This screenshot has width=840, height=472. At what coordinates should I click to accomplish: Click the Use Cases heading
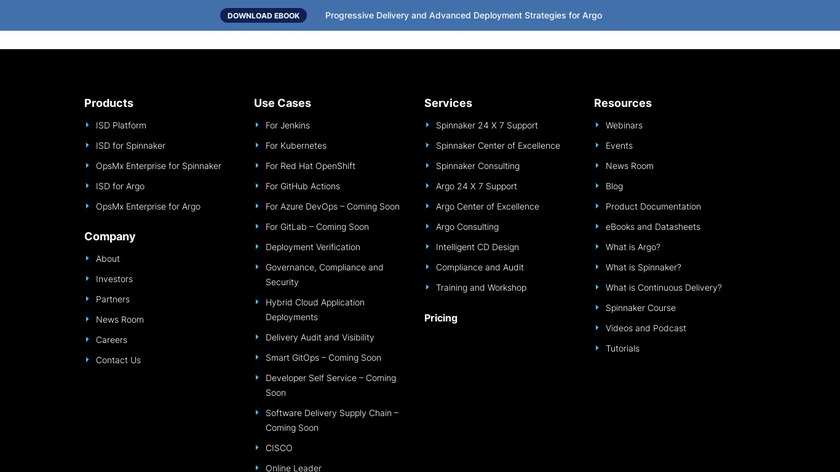282,103
